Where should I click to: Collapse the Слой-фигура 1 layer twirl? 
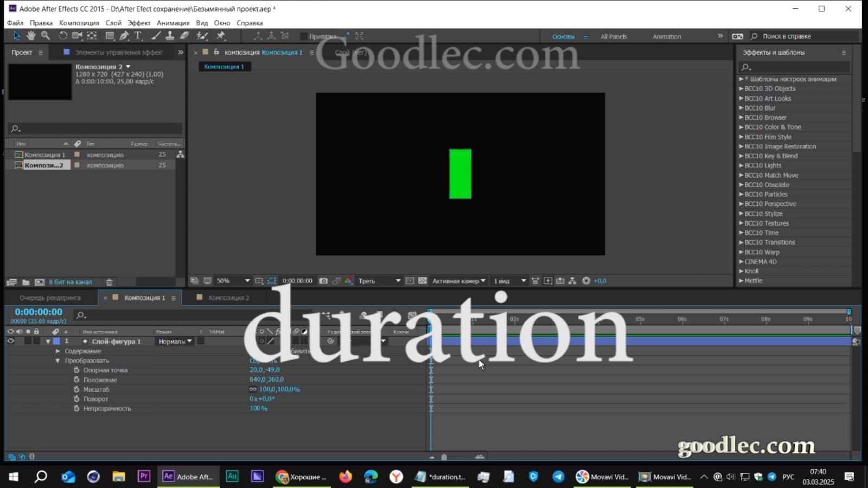pyautogui.click(x=48, y=342)
